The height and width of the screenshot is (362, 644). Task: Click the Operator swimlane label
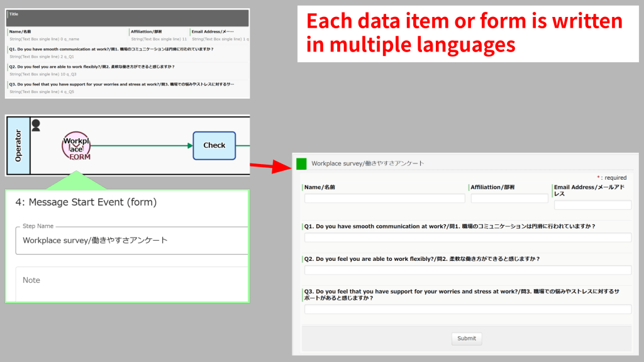(18, 146)
